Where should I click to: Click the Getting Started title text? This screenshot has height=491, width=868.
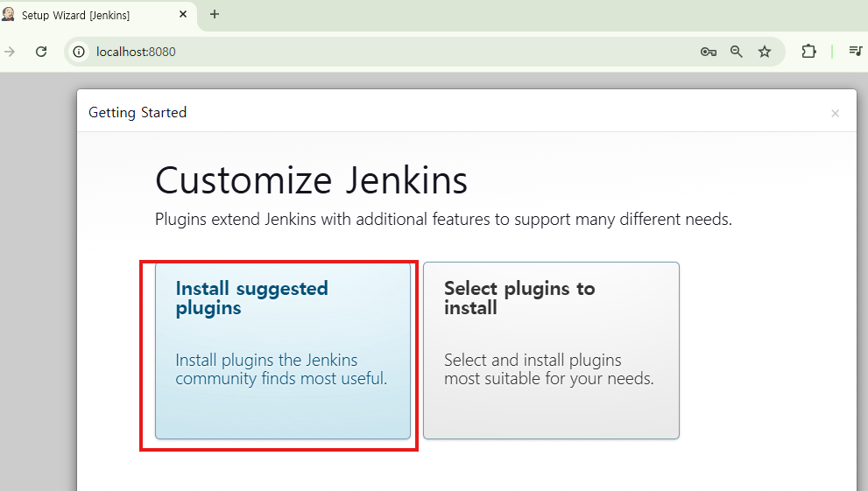[138, 113]
